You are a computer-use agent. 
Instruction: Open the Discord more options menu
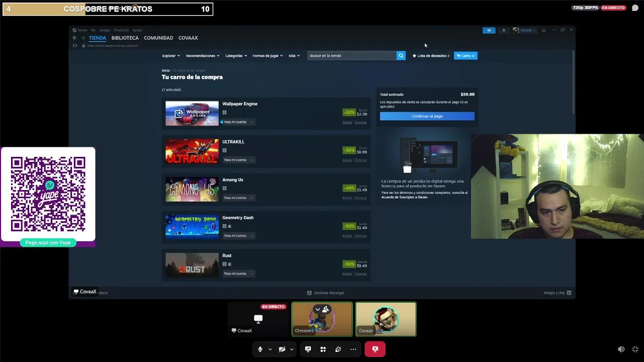(353, 349)
